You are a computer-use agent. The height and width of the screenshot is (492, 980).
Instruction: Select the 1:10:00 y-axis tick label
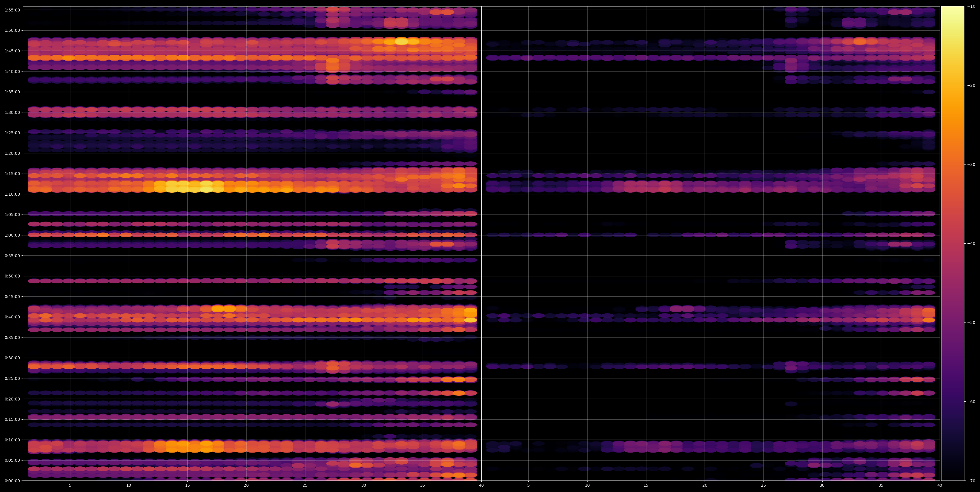click(12, 194)
